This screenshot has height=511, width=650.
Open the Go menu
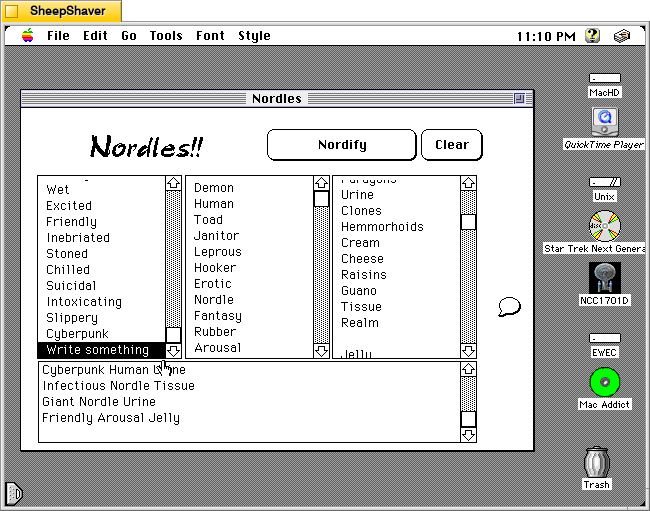pyautogui.click(x=129, y=36)
